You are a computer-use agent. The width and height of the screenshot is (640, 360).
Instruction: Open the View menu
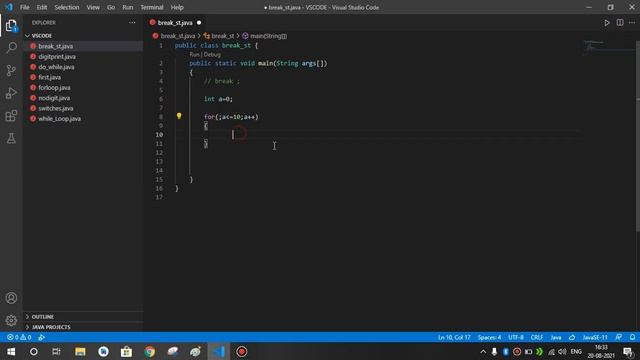tap(93, 7)
